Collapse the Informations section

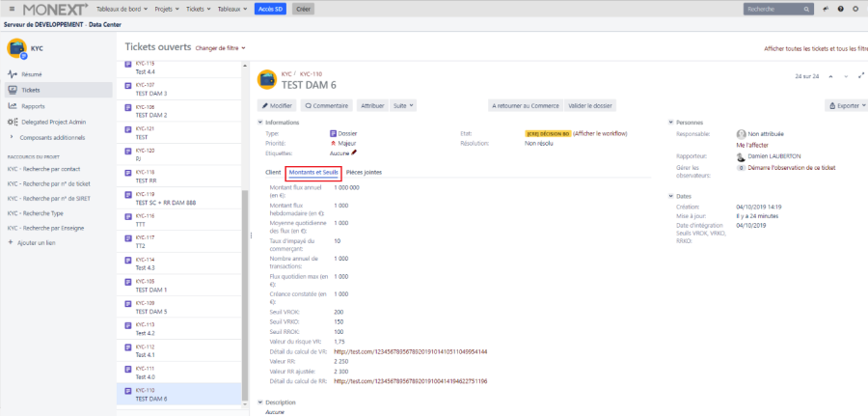[259, 123]
